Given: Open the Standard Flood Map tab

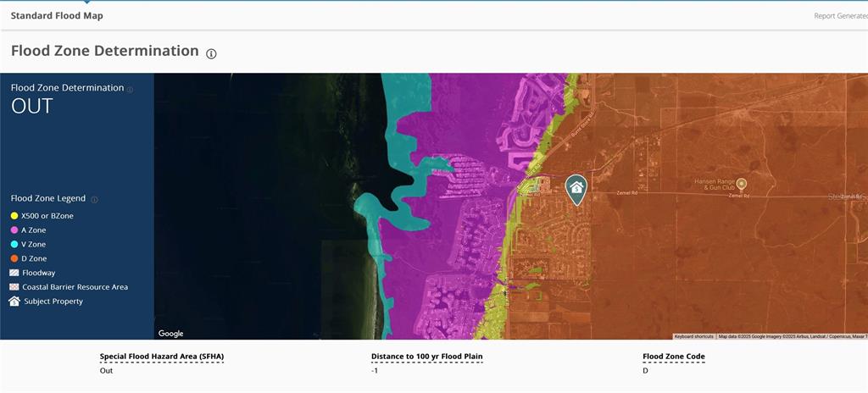Looking at the screenshot, I should coord(57,15).
